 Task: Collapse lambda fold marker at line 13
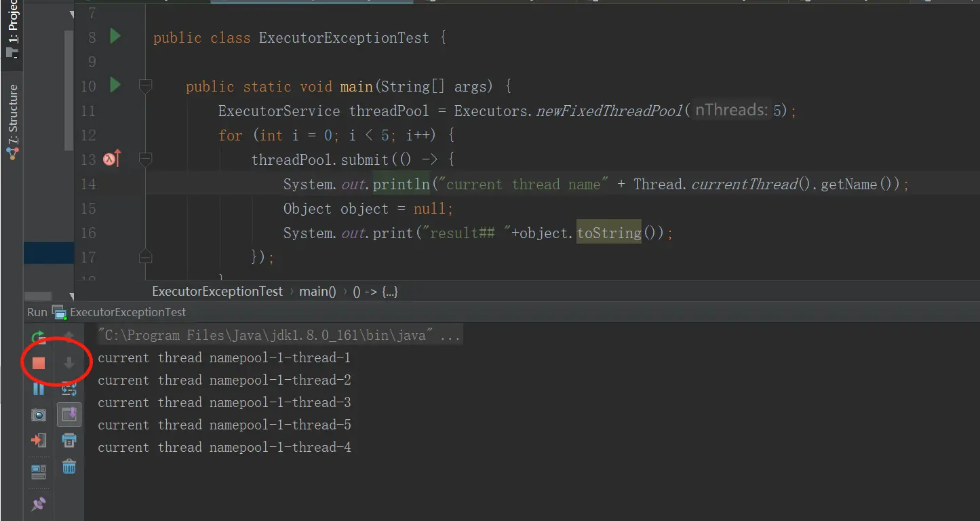point(145,159)
